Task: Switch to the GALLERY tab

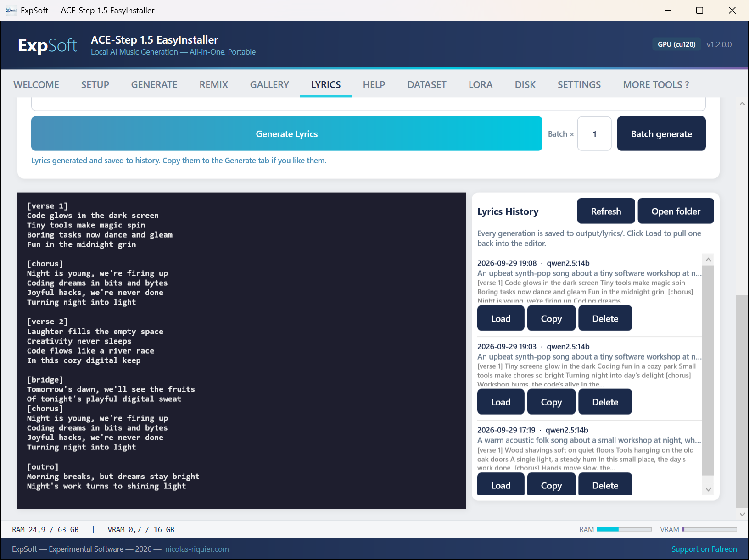Action: coord(269,84)
